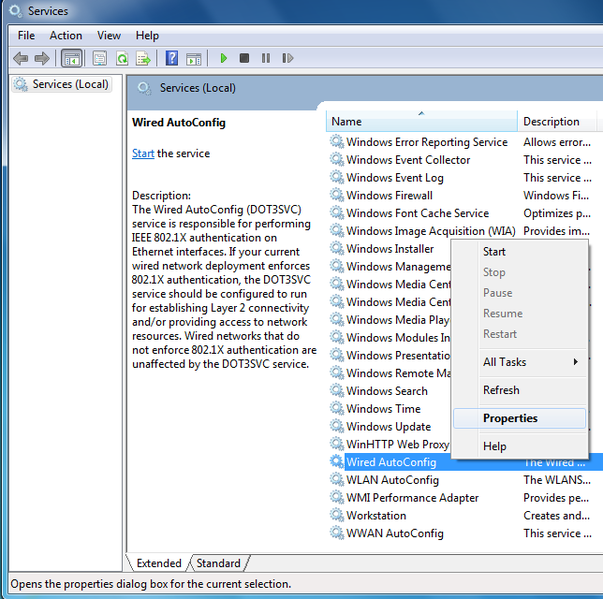Click gear icon beside Windows Update
603x599 pixels.
[x=336, y=426]
